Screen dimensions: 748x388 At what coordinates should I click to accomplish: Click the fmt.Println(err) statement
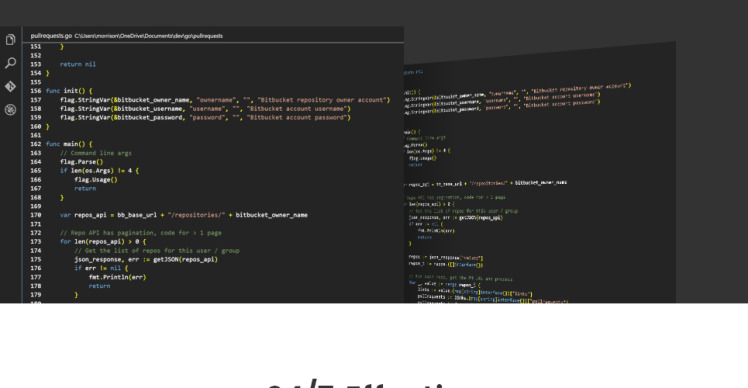pos(117,277)
